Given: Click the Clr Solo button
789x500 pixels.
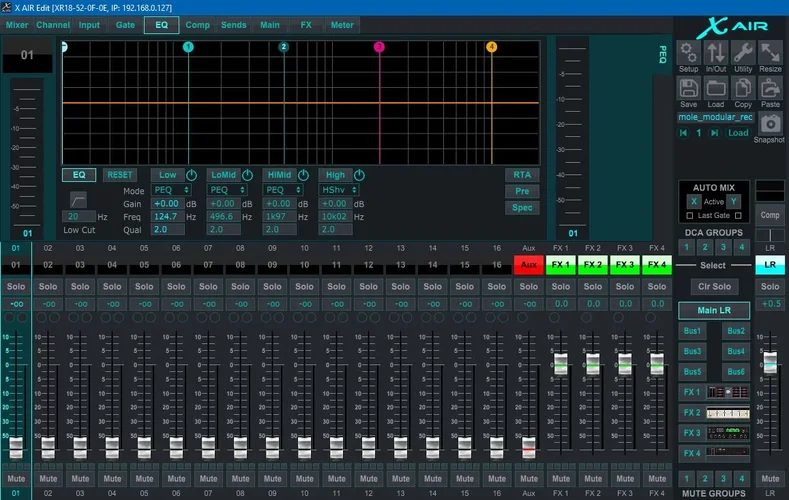Looking at the screenshot, I should click(x=714, y=287).
